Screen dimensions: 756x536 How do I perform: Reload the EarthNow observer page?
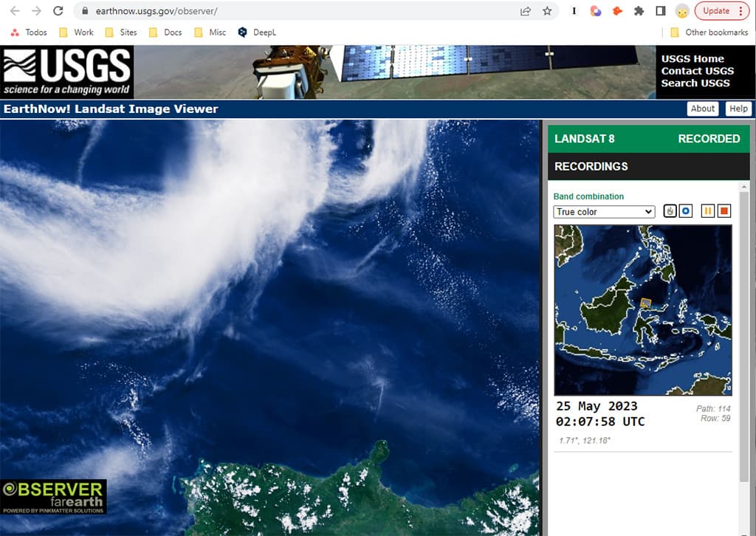pyautogui.click(x=58, y=11)
